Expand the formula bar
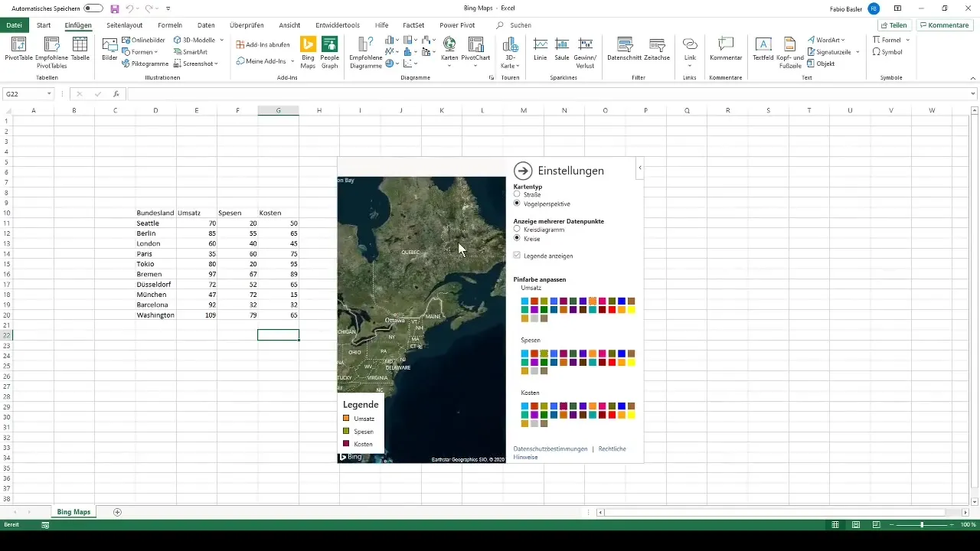Viewport: 980px width, 551px height. pyautogui.click(x=973, y=94)
